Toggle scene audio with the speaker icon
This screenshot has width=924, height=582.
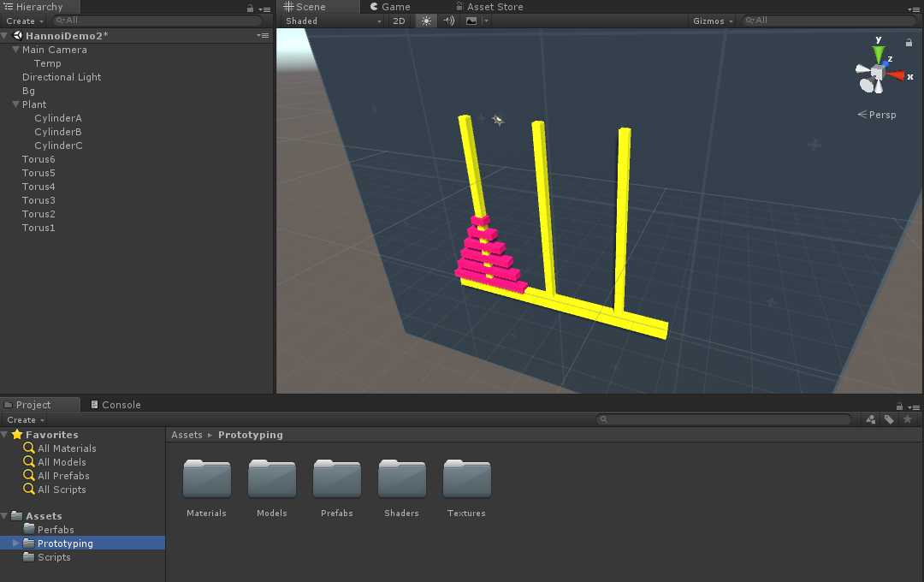(x=449, y=21)
